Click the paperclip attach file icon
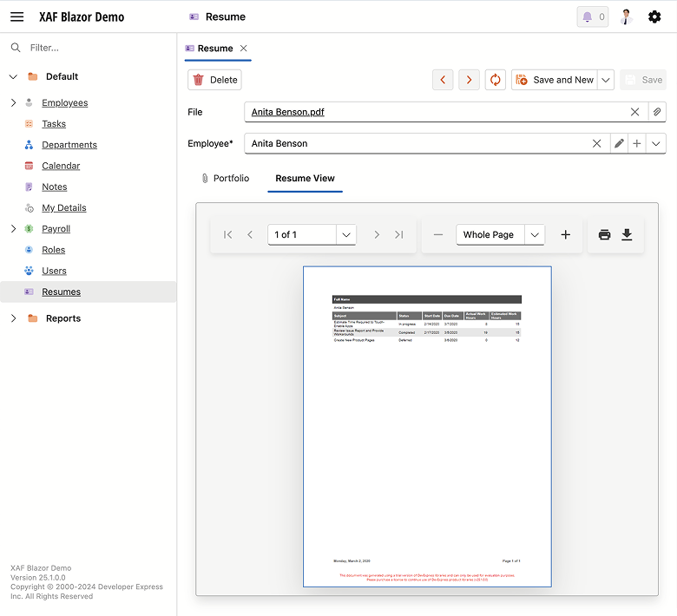677x616 pixels. click(x=657, y=112)
